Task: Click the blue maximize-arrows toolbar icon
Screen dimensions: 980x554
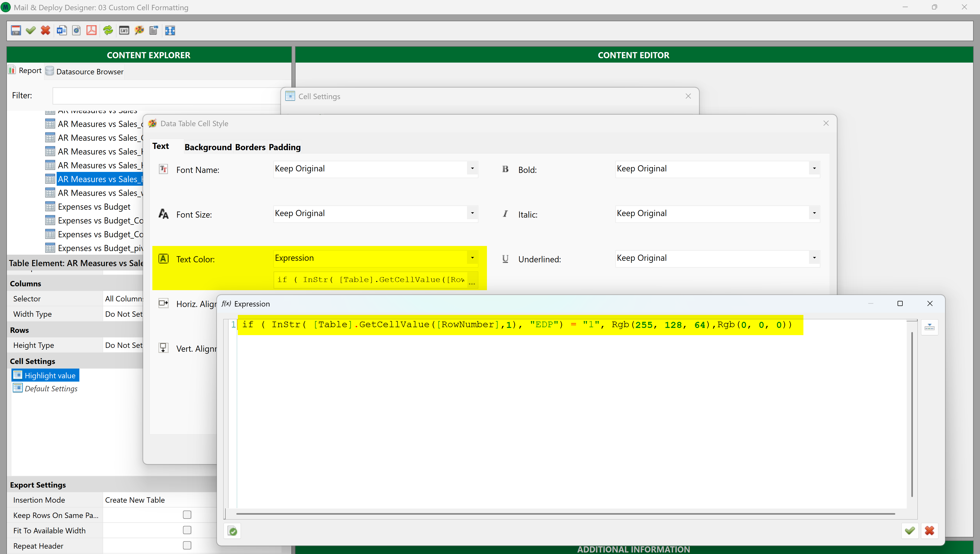Action: 170,30
